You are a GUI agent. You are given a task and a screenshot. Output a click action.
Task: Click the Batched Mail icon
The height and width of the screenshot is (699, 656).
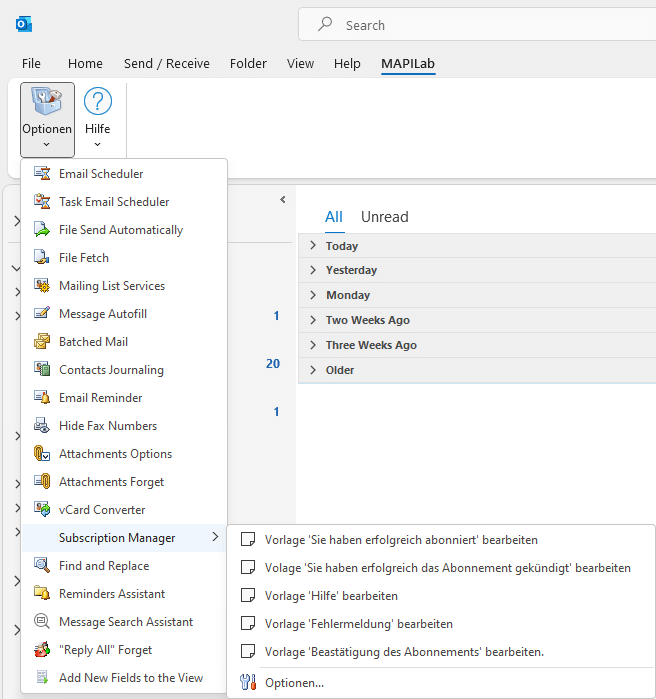[42, 341]
